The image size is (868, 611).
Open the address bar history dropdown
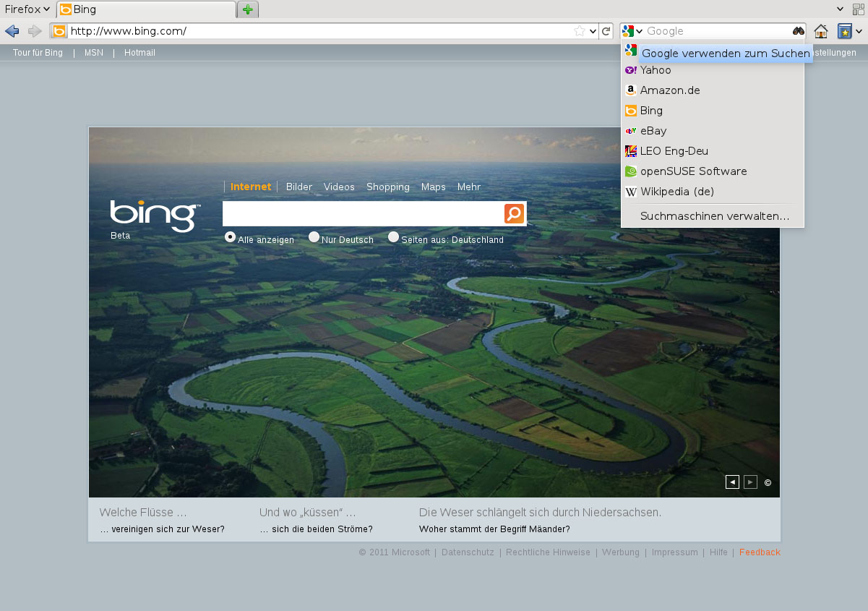(593, 31)
